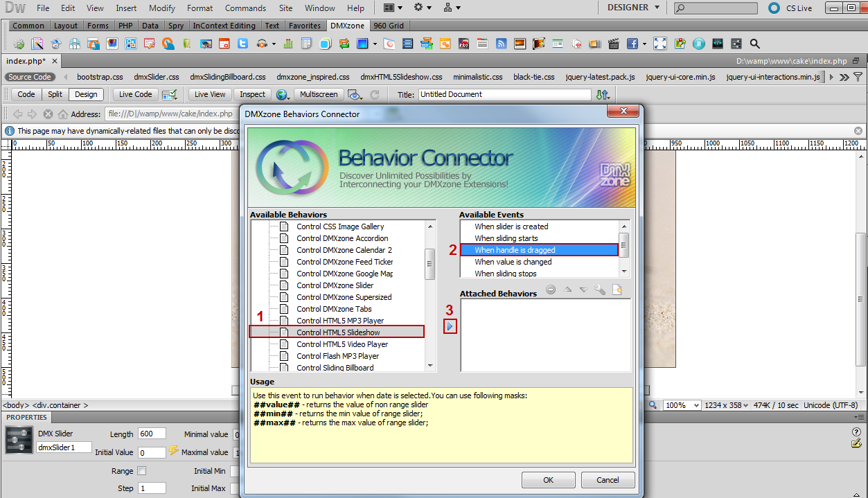The width and height of the screenshot is (868, 498).
Task: Click the dark code-bracket screen icon
Action: [x=718, y=44]
